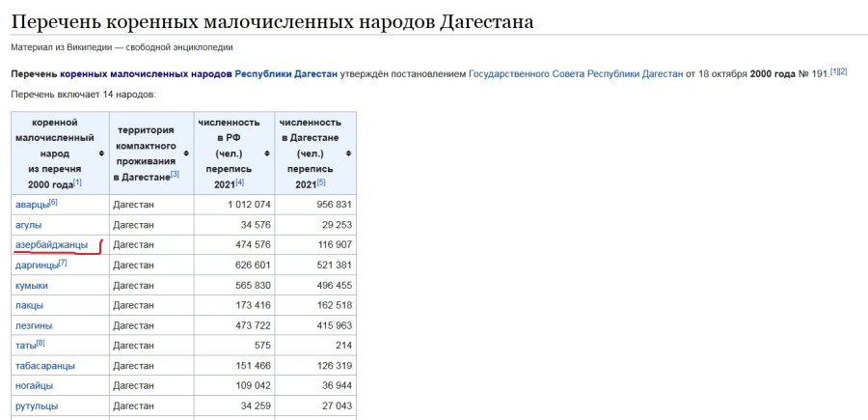Open footnote [1] in first column header

(77, 182)
